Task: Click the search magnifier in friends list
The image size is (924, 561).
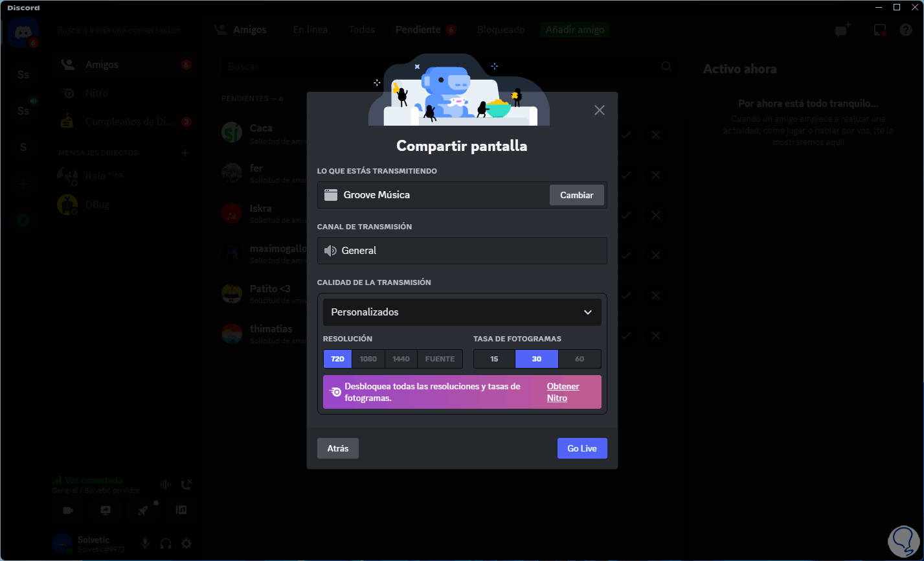Action: tap(666, 66)
